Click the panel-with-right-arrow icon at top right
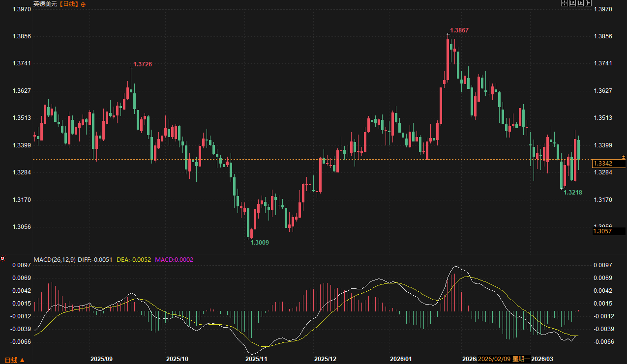This screenshot has width=627, height=364. pyautogui.click(x=588, y=3)
